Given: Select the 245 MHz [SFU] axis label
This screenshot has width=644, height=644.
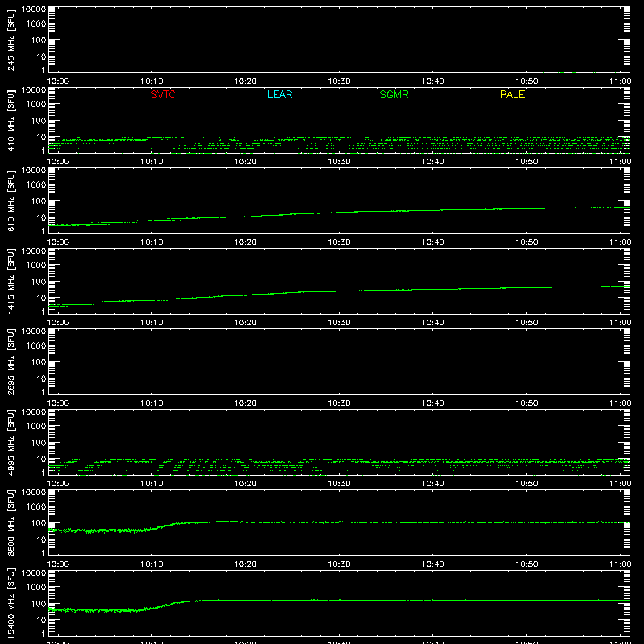Looking at the screenshot, I should point(11,39).
